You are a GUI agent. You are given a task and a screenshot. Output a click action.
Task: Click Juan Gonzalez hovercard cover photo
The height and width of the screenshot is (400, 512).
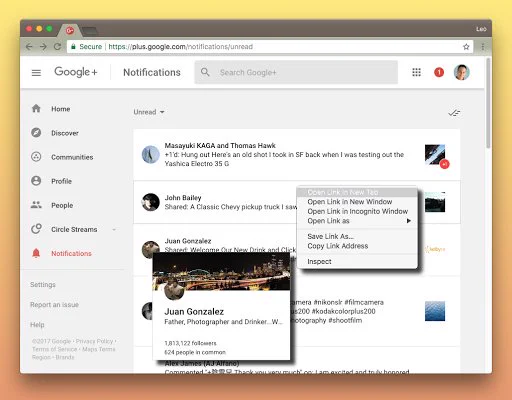tap(221, 271)
